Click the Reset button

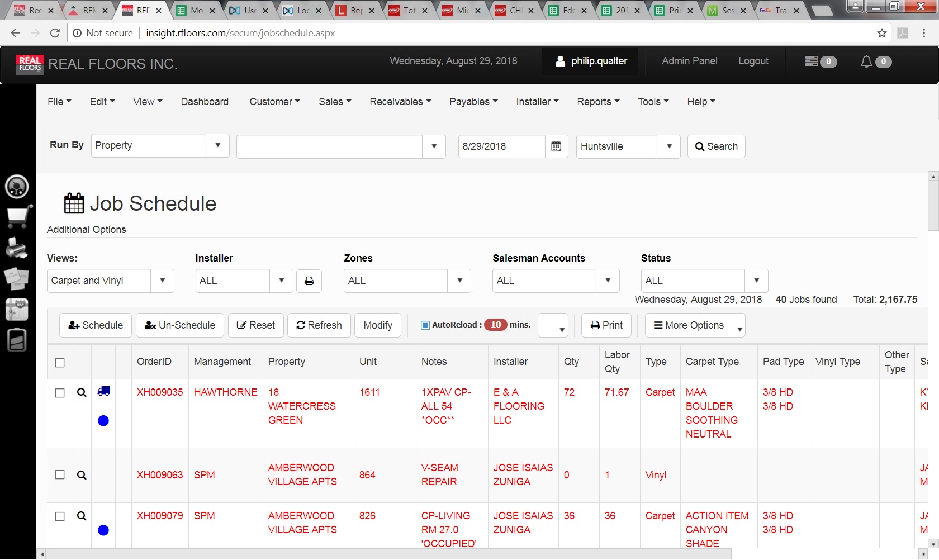click(x=256, y=325)
